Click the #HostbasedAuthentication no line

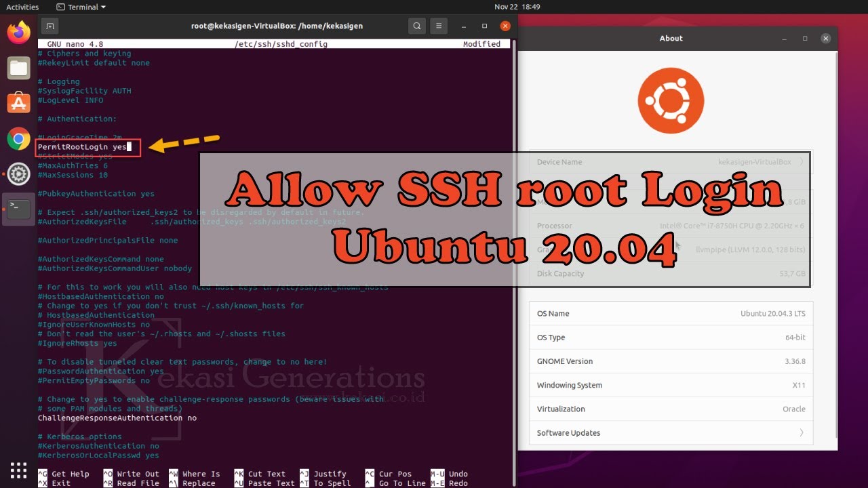(101, 296)
